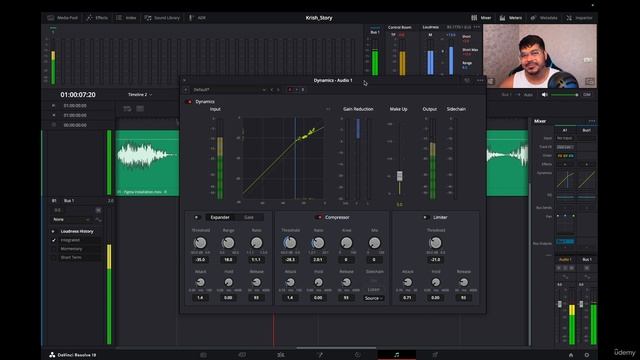The width and height of the screenshot is (640, 360).
Task: Toggle the Integrated loudness checkbox
Action: click(53, 240)
